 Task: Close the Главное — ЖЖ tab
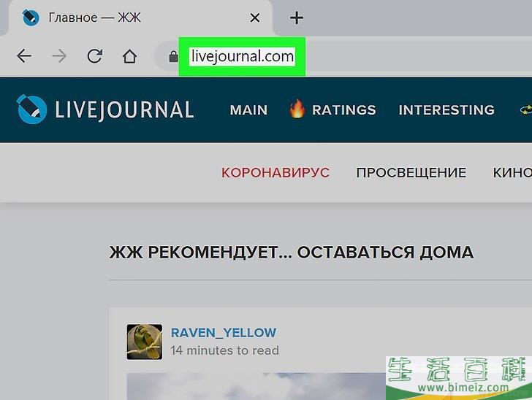tap(254, 18)
